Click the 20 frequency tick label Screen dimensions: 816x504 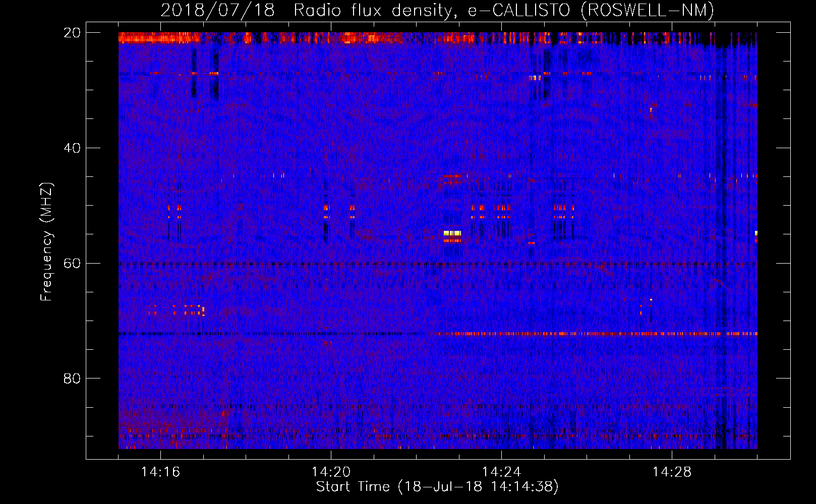tap(72, 33)
